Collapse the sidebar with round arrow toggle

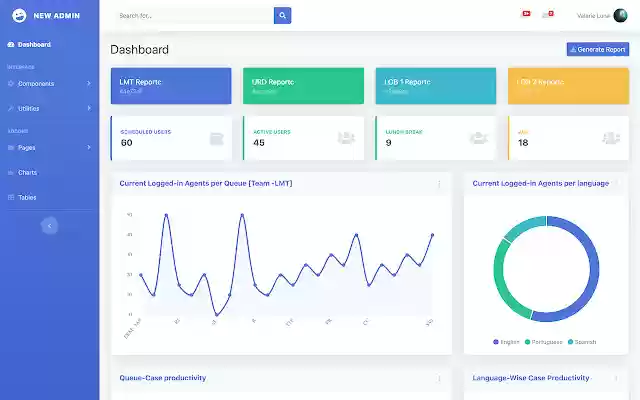[49, 226]
